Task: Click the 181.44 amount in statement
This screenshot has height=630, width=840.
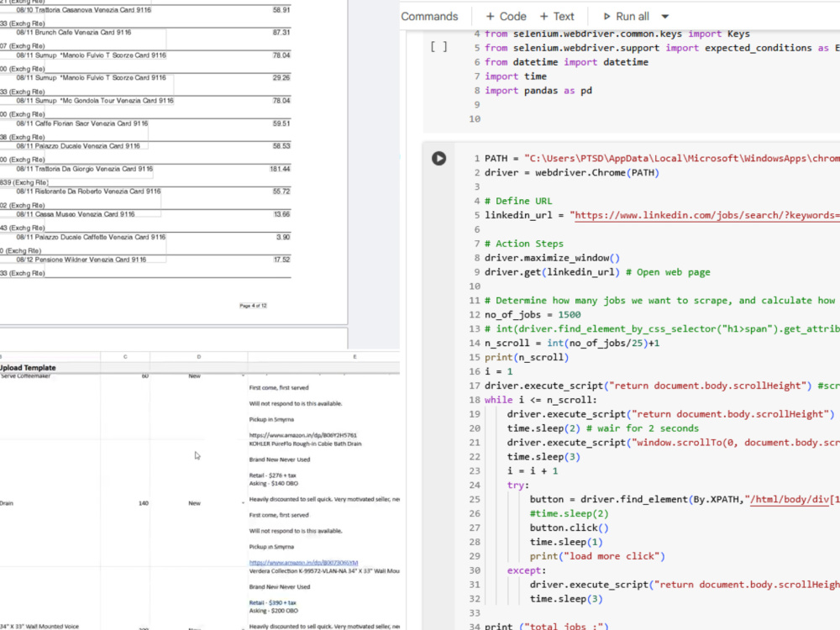Action: pos(281,170)
